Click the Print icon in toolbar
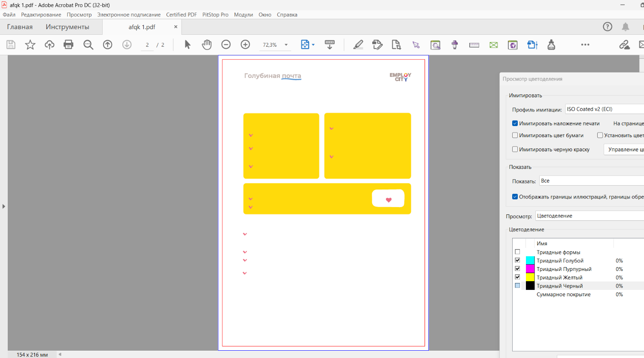 click(68, 45)
